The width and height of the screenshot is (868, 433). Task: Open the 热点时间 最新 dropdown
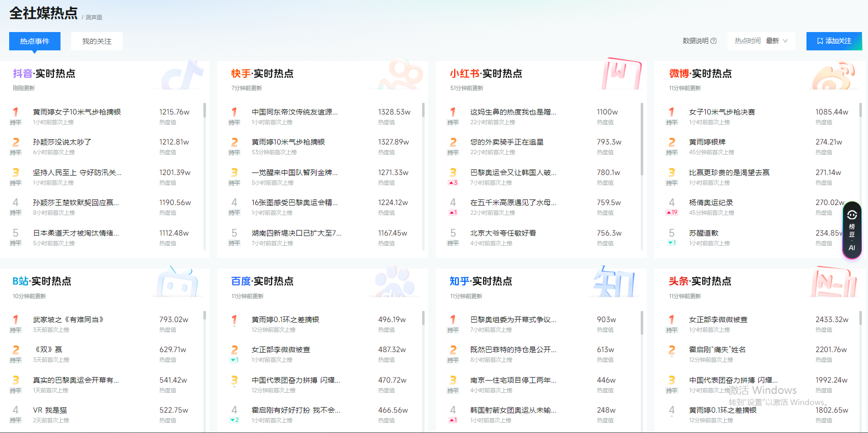coord(761,41)
